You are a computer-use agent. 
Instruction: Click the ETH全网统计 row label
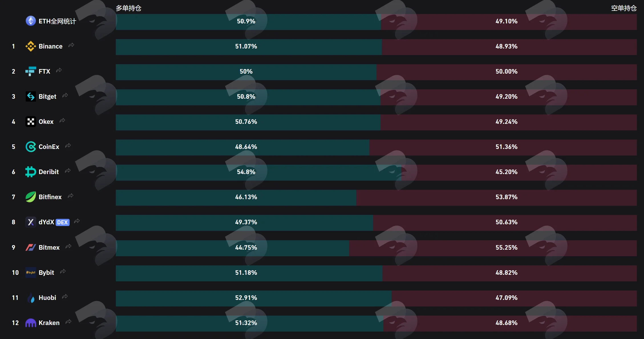(57, 21)
